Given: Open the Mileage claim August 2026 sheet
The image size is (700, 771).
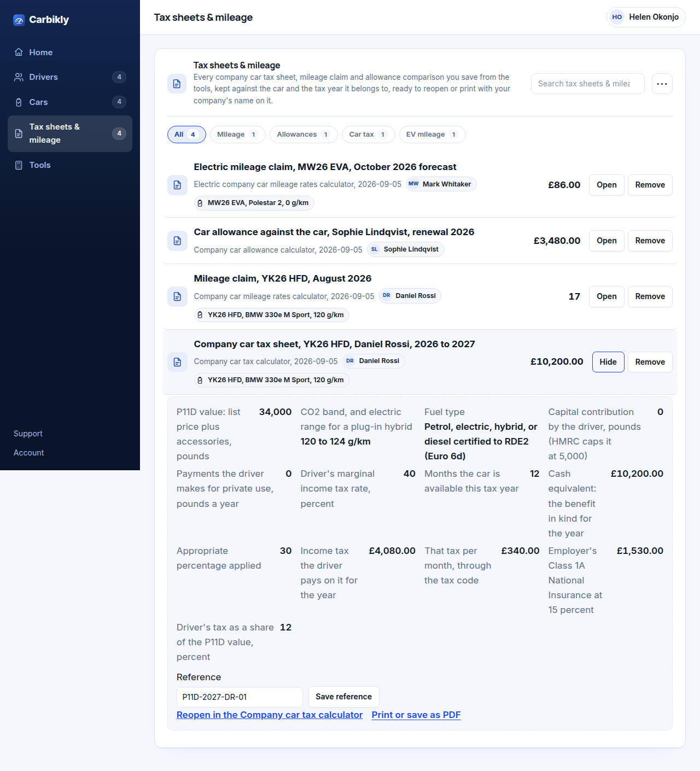Looking at the screenshot, I should pos(606,296).
